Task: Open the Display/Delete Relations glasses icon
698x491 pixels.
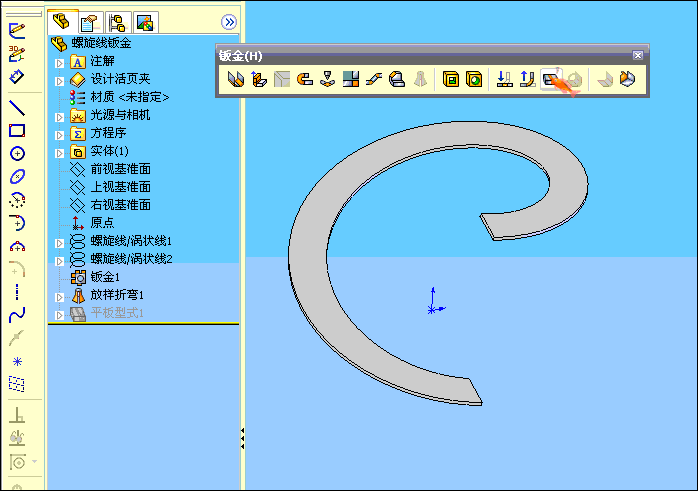Action: tap(17, 438)
